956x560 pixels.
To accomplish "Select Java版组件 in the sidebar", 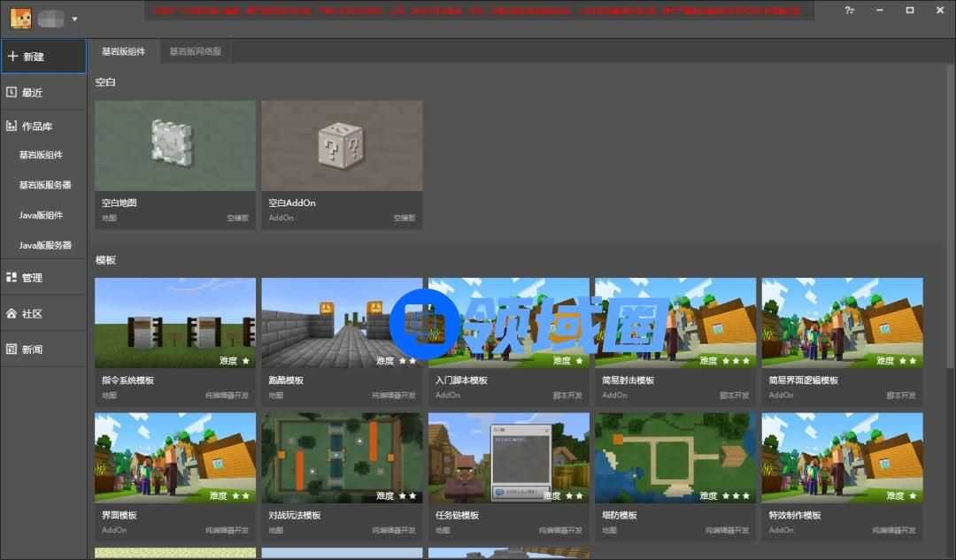I will 41,215.
